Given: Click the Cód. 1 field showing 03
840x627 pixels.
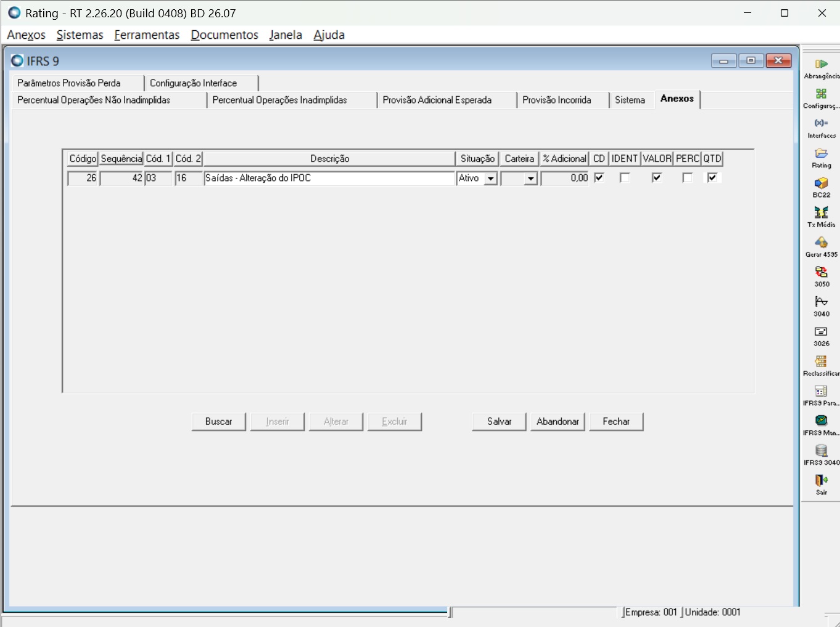Looking at the screenshot, I should 159,178.
